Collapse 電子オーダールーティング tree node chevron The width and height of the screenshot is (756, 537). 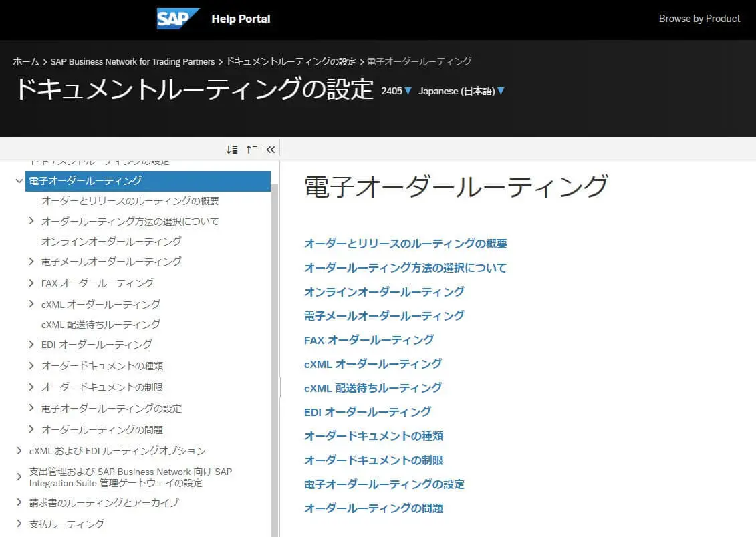point(19,181)
